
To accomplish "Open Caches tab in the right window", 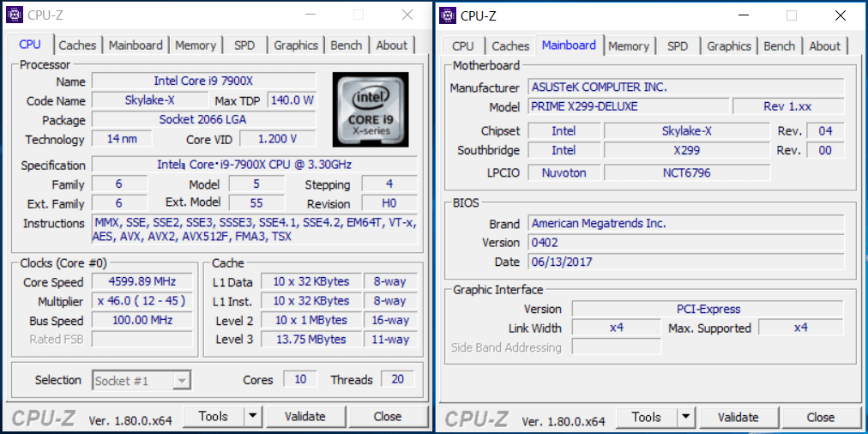I will pos(510,46).
